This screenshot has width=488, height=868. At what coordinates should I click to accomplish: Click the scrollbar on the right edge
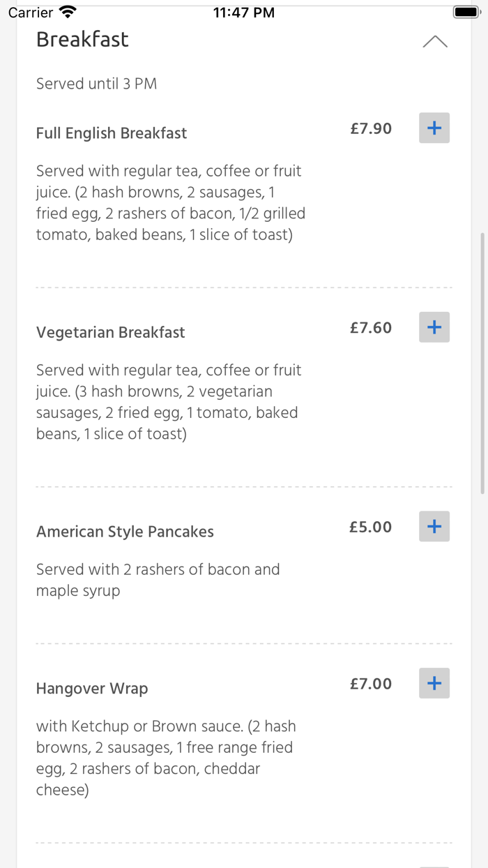482,356
